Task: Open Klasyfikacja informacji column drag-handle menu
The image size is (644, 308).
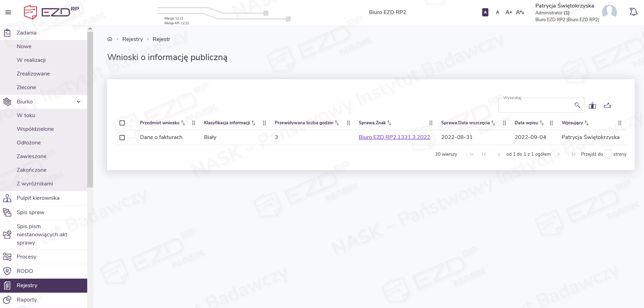Action: click(x=264, y=123)
